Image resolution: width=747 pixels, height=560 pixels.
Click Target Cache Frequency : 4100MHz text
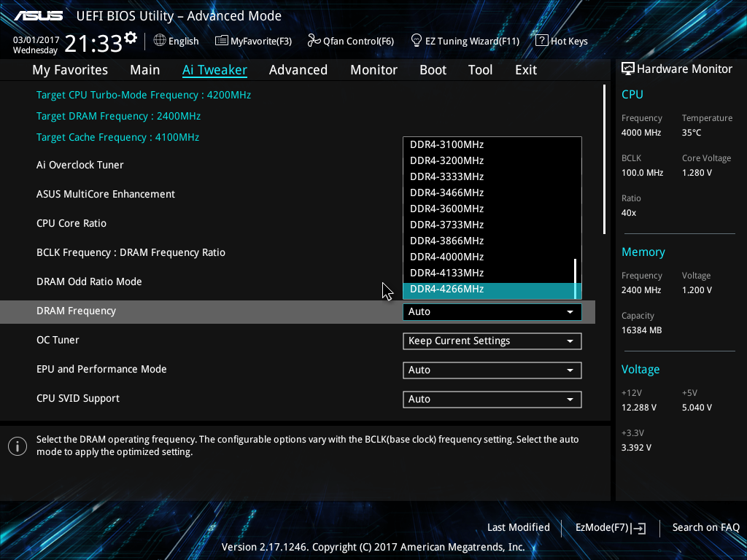coord(117,137)
